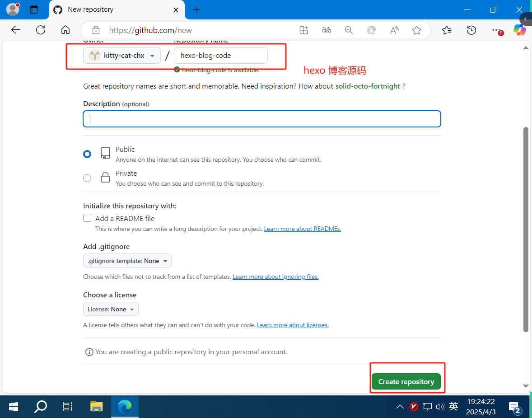
Task: Click the page vertical scrollbar thumb
Action: 526,229
